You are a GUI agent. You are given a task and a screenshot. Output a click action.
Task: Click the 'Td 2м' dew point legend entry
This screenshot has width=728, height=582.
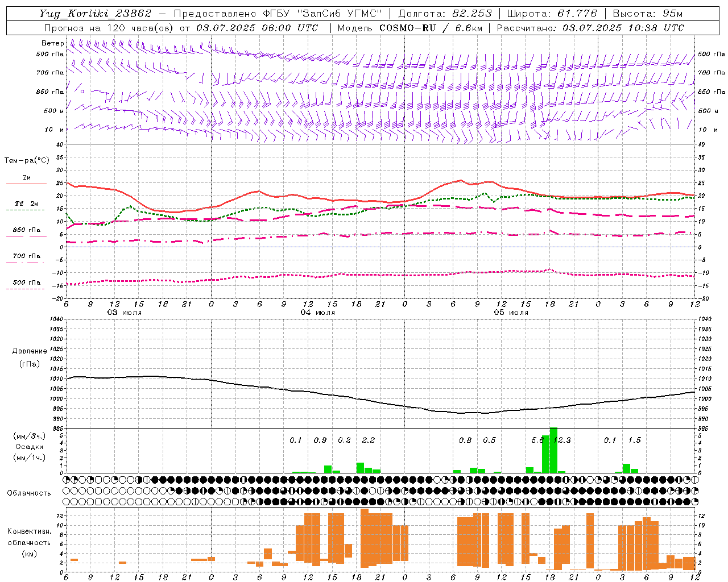click(26, 203)
